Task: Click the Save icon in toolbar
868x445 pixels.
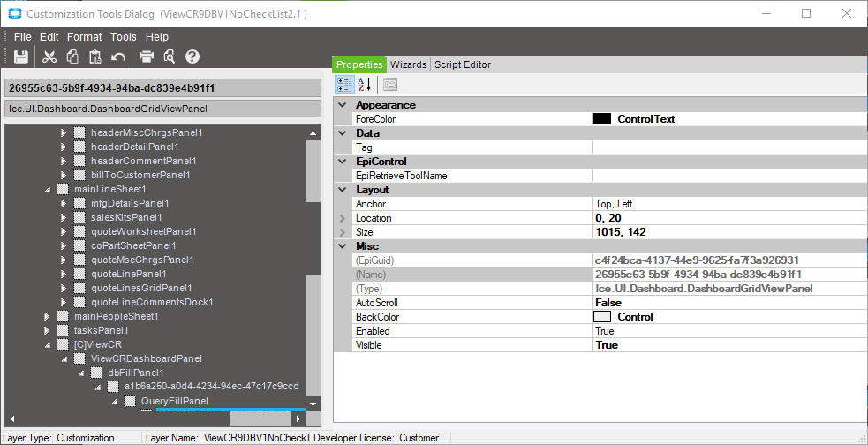Action: (21, 57)
